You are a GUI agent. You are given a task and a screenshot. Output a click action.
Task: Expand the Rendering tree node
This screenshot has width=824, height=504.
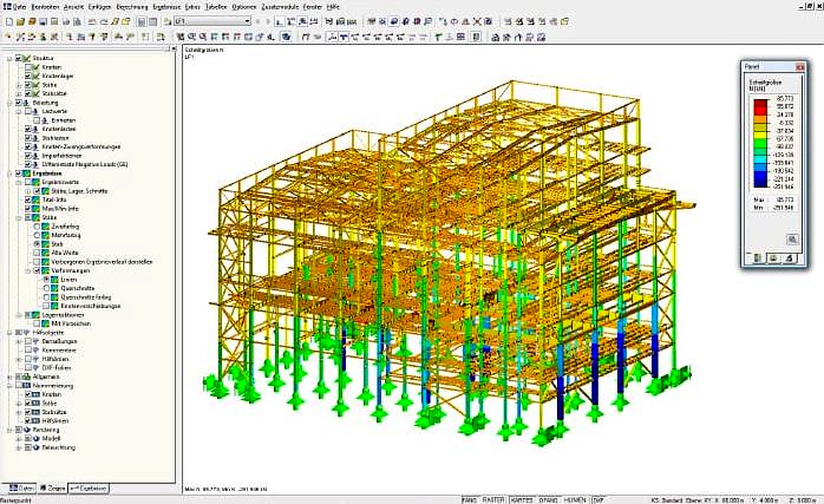(10, 429)
